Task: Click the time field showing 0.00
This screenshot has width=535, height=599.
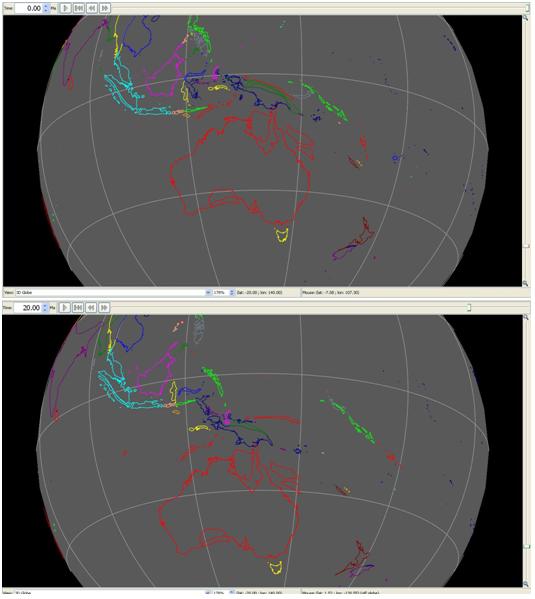Action: pos(29,8)
